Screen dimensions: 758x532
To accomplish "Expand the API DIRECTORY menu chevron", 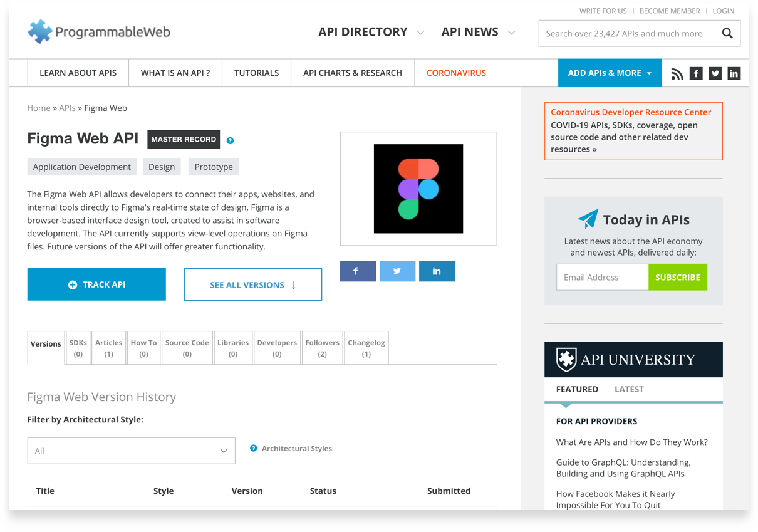I will 420,33.
